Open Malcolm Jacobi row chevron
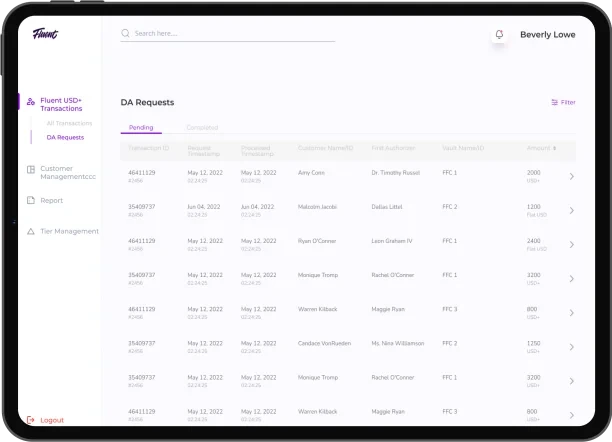Image resolution: width=612 pixels, height=442 pixels. [571, 210]
